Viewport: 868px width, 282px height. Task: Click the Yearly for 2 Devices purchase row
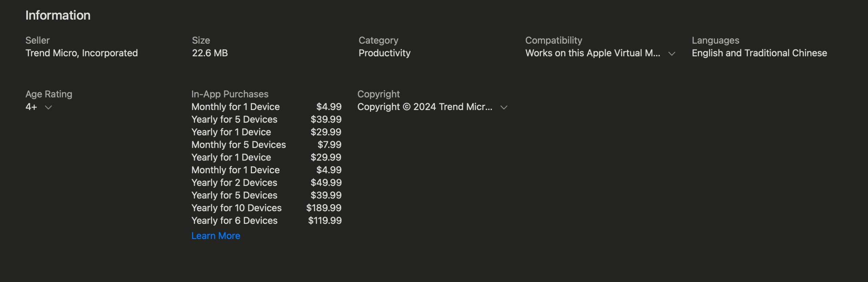point(267,182)
